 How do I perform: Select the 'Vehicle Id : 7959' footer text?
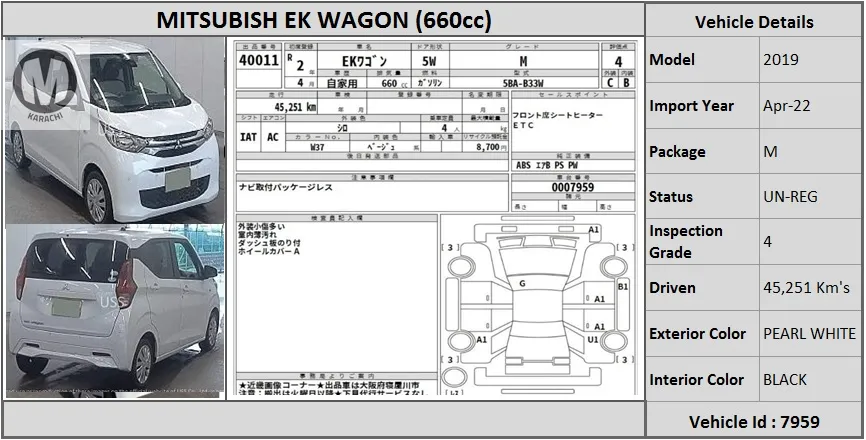tap(754, 422)
